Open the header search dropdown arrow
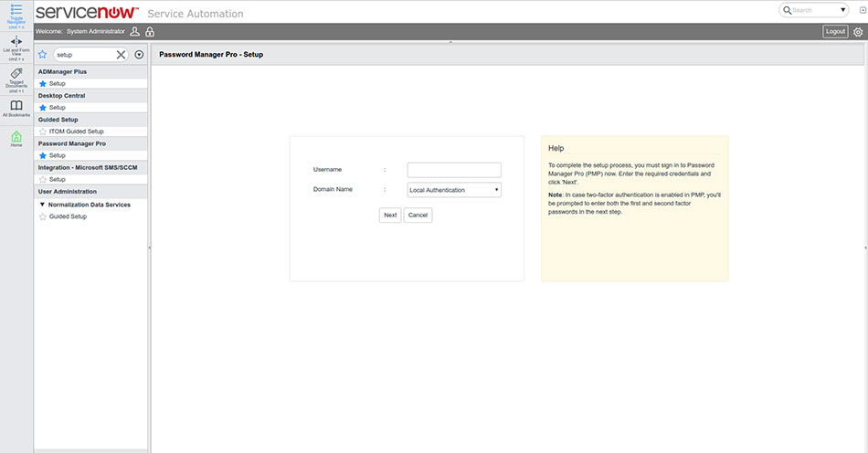This screenshot has width=868, height=453. 842,10
